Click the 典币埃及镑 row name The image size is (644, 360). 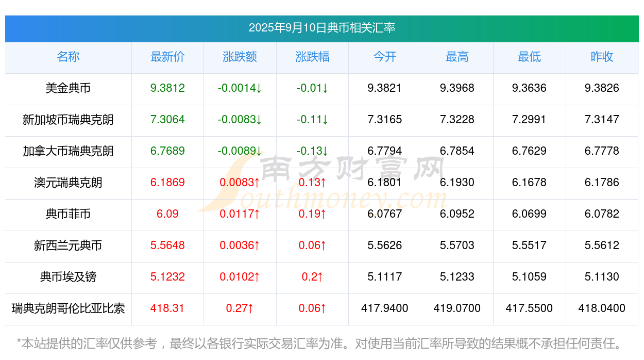tap(68, 277)
